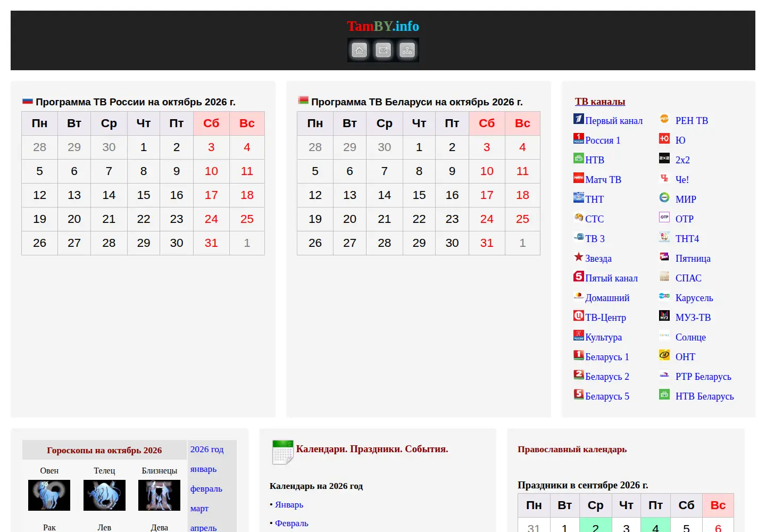This screenshot has height=532, width=766.
Task: Open the Январь calendar link
Action: pos(289,505)
